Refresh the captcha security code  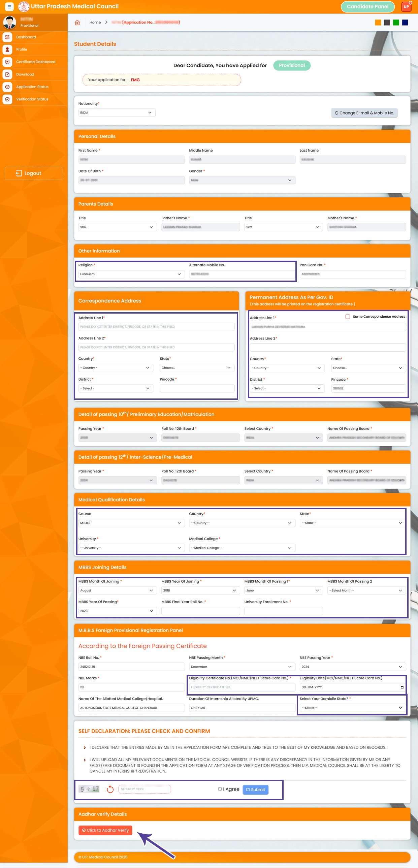tap(110, 789)
